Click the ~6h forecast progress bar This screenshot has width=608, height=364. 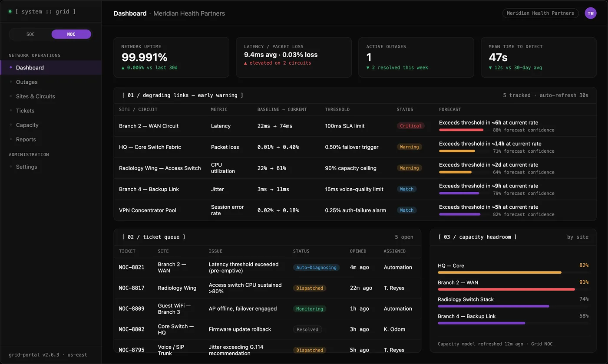[464, 130]
